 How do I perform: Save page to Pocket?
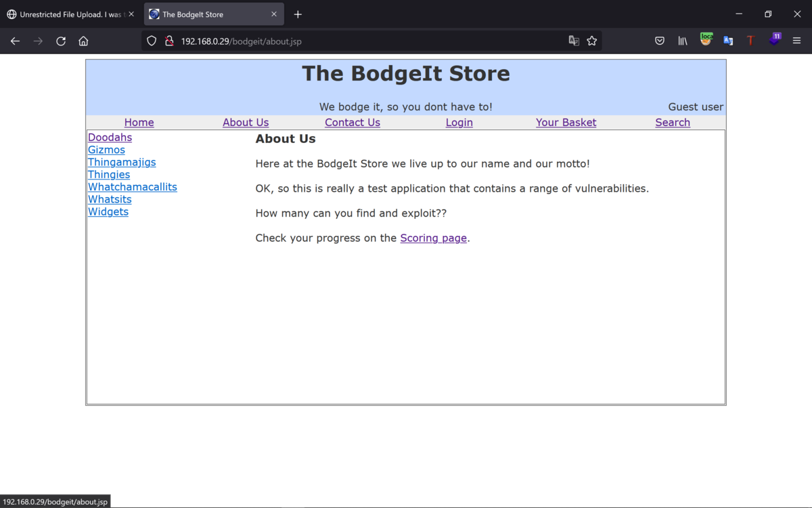click(x=660, y=41)
